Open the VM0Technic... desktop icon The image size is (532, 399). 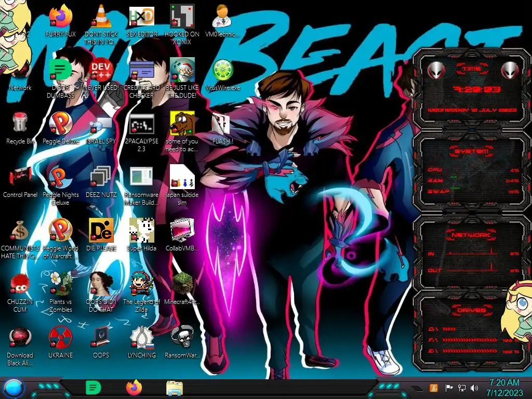pyautogui.click(x=222, y=16)
